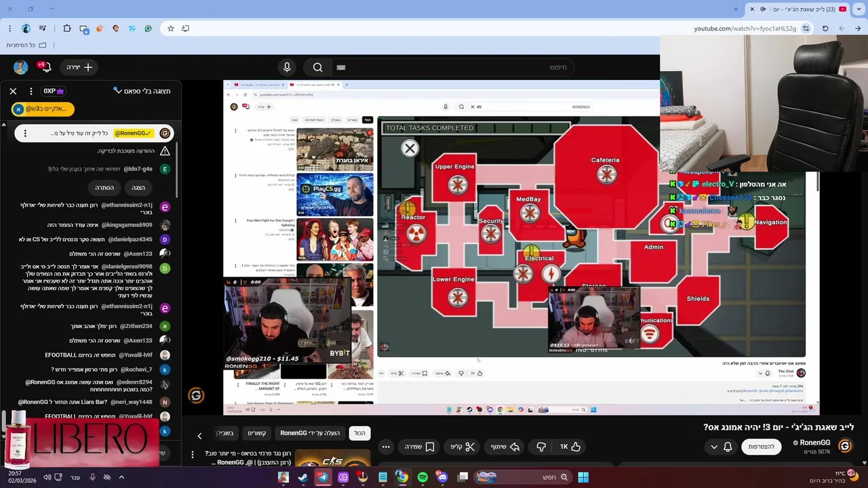Click the Create (יצירה) button
This screenshot has height=488, width=868.
[x=79, y=67]
